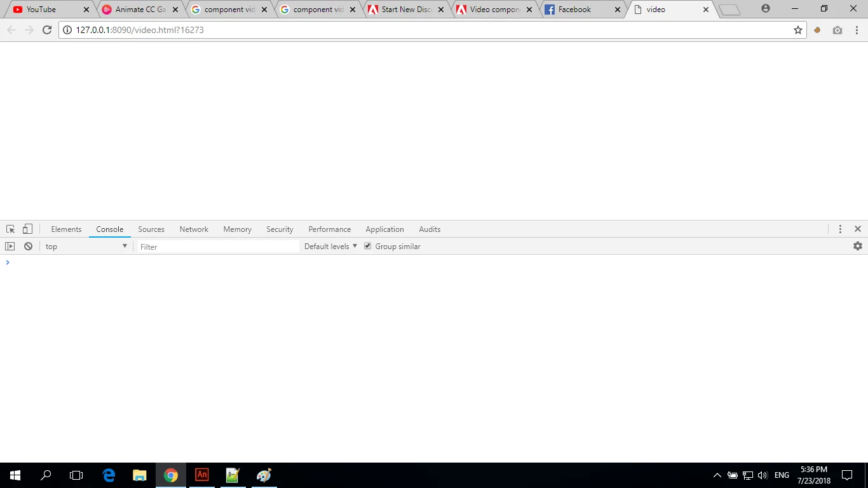This screenshot has width=868, height=488.
Task: Go back with the back arrow
Action: 11,30
